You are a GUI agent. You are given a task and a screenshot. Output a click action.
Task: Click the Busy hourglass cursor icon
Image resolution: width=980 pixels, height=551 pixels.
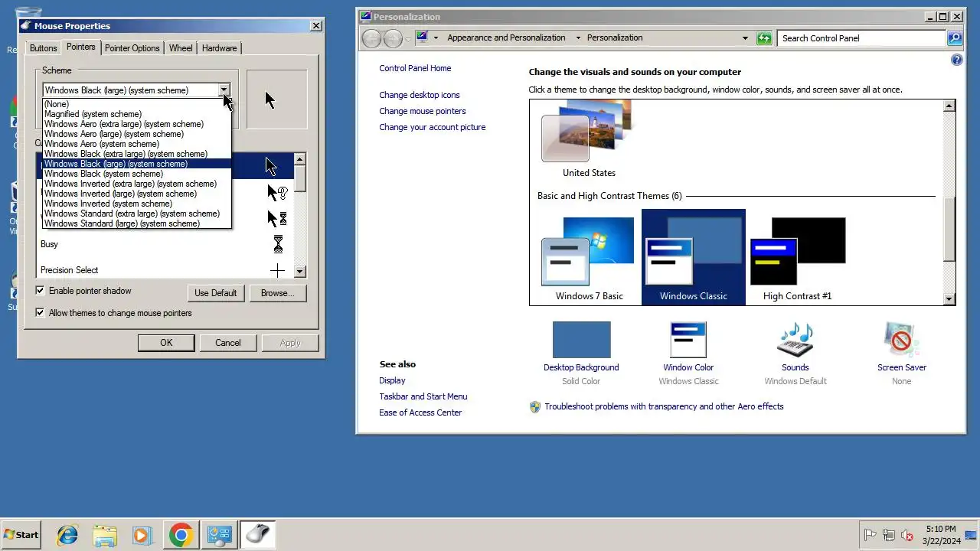278,244
